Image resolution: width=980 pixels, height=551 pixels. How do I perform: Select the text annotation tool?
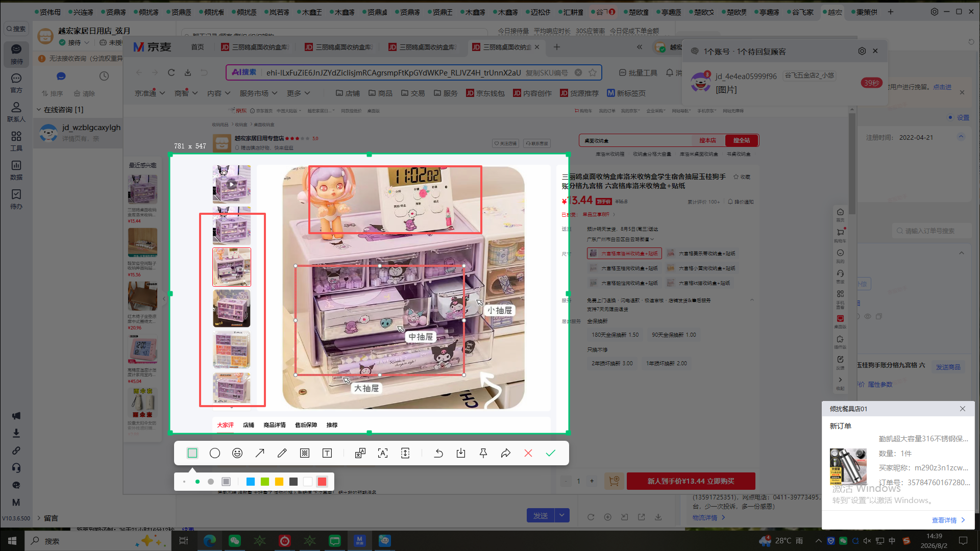coord(327,453)
